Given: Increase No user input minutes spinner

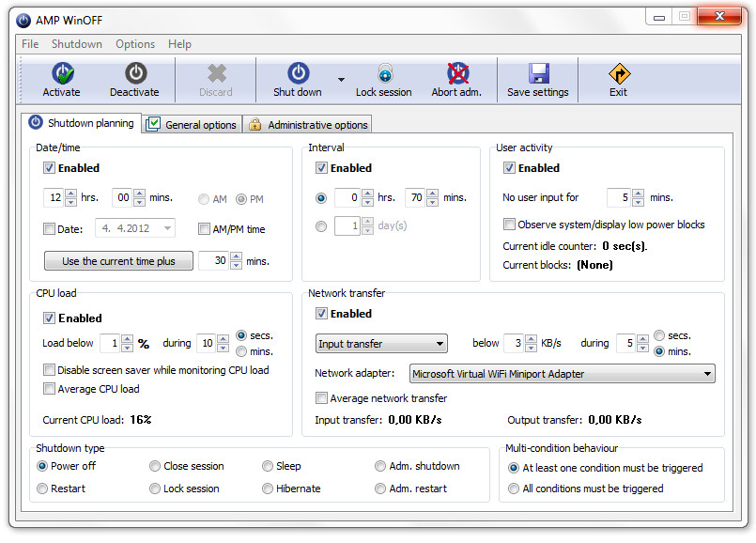Looking at the screenshot, I should tap(639, 193).
